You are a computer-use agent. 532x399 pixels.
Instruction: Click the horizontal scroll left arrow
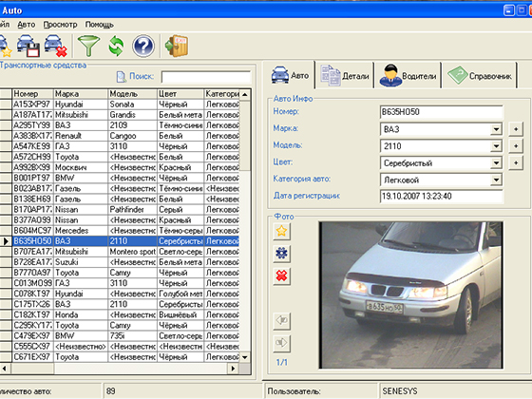(x=5, y=369)
